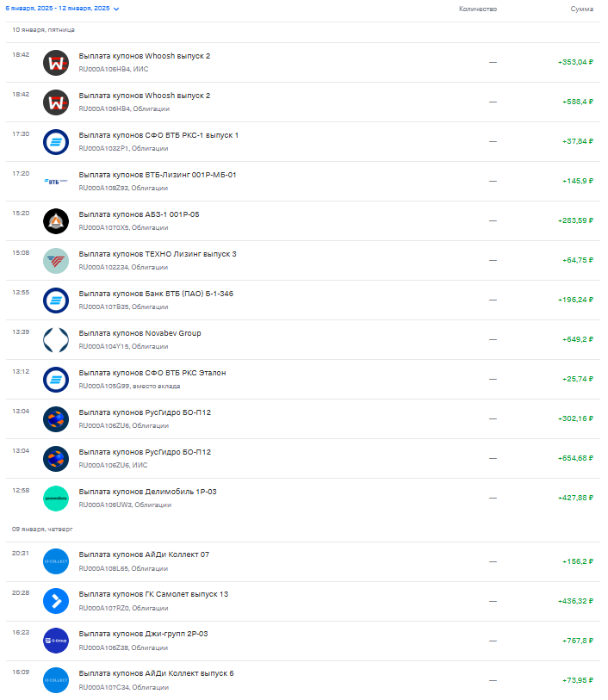Click amount +145,9 ₽
The height and width of the screenshot is (700, 608).
(578, 181)
